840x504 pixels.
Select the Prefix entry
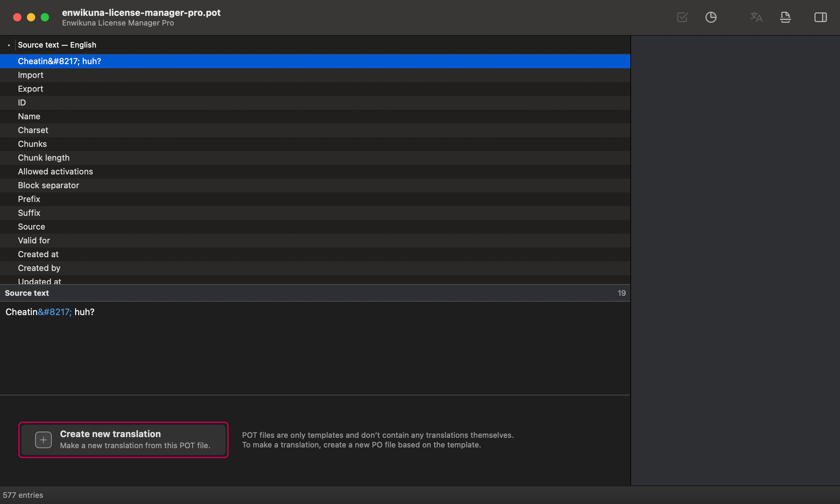(315, 199)
